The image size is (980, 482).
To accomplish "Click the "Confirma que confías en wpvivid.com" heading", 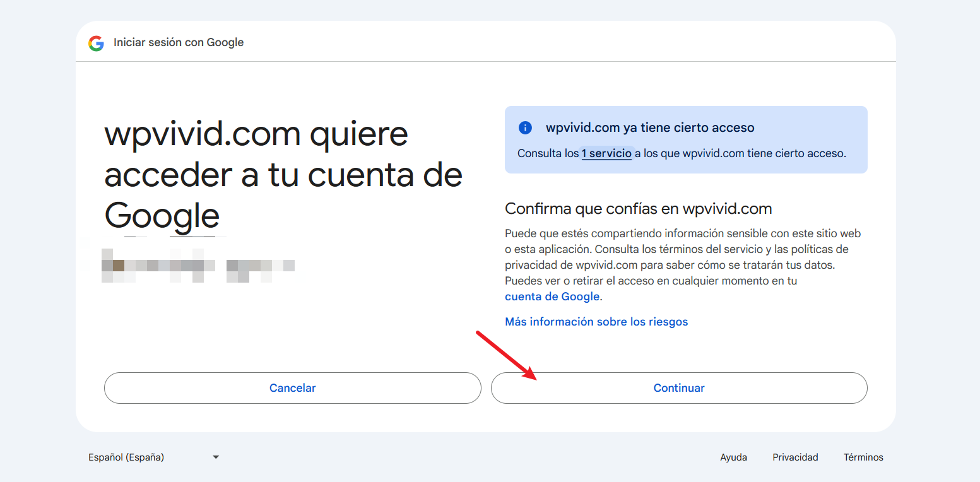I will click(639, 209).
